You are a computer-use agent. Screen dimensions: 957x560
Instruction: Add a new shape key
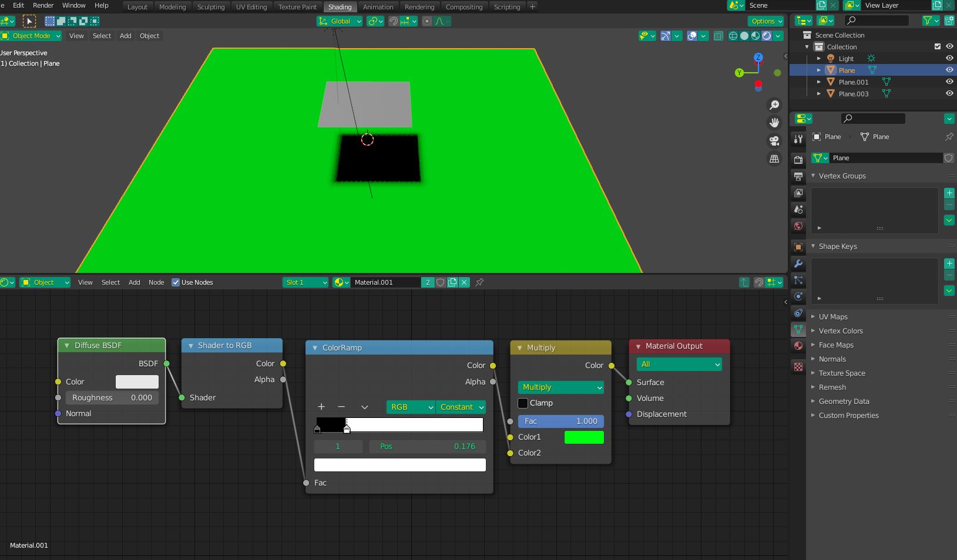pyautogui.click(x=949, y=264)
